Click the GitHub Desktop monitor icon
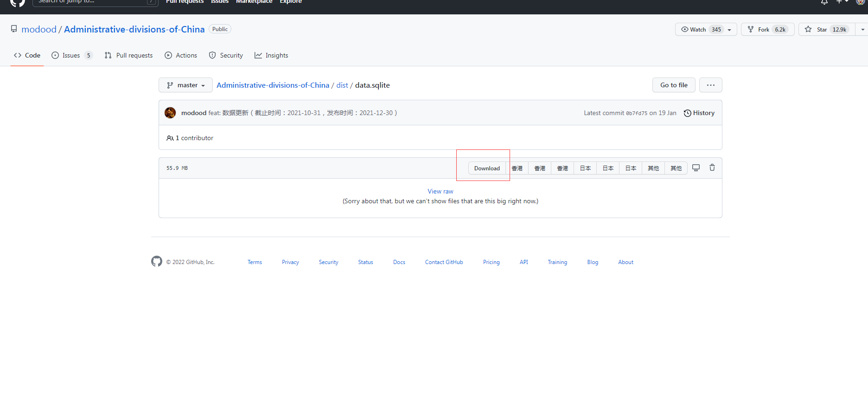Screen dimensions: 868x400 click(696, 168)
